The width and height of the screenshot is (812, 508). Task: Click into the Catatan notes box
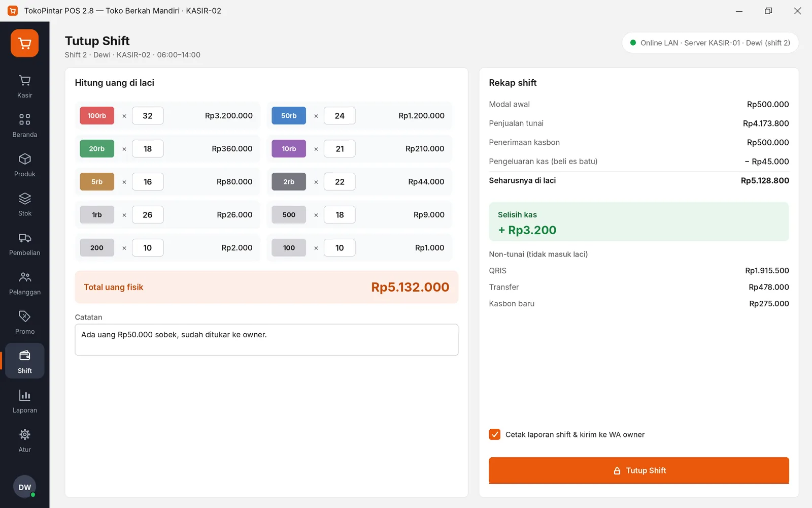click(x=266, y=340)
